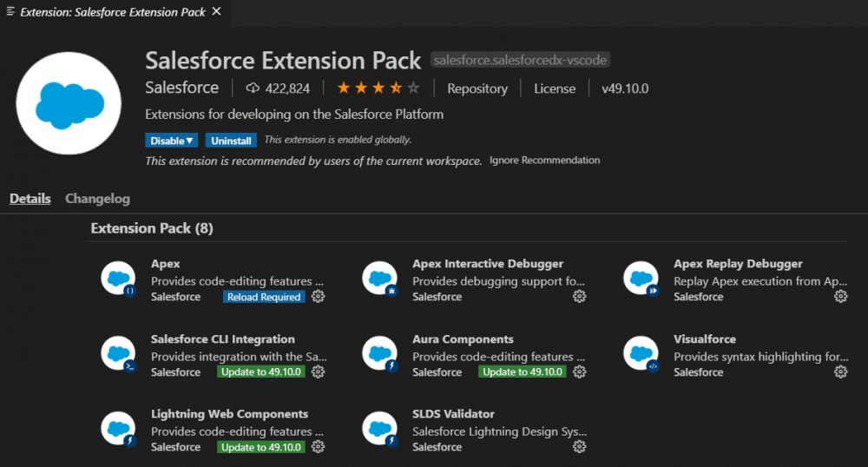The image size is (868, 467).
Task: Open SLDS Validator gear settings
Action: (x=579, y=447)
